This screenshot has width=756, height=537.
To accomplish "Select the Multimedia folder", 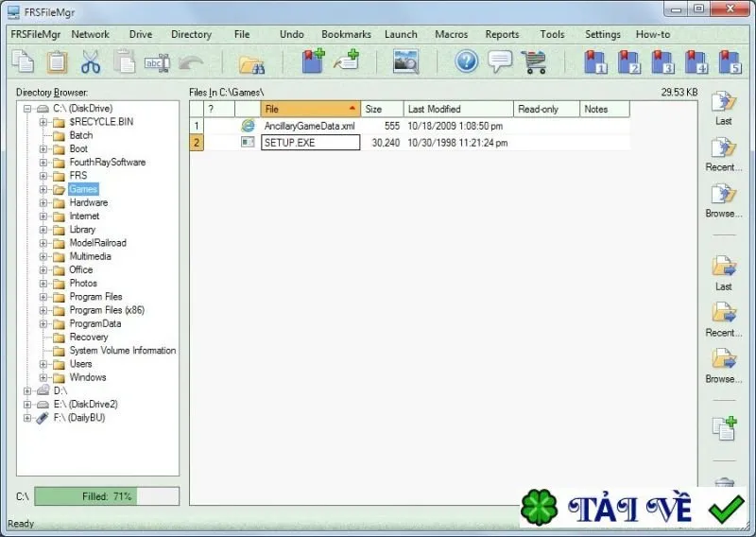I will (x=90, y=256).
